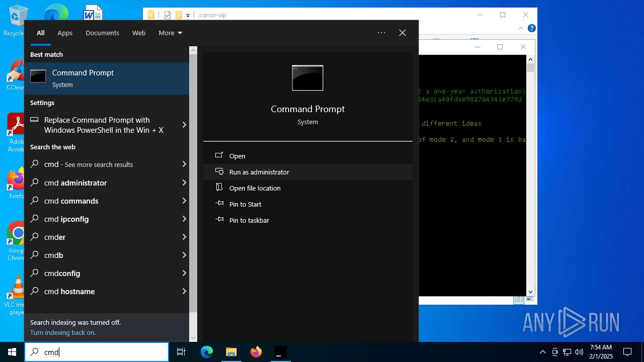
Task: Select the cmd commands web suggestion
Action: click(x=102, y=201)
